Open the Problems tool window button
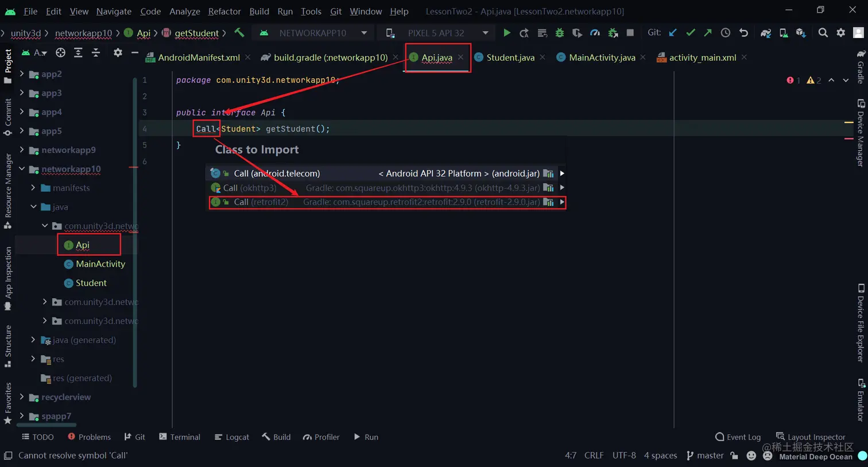This screenshot has height=467, width=868. click(89, 437)
